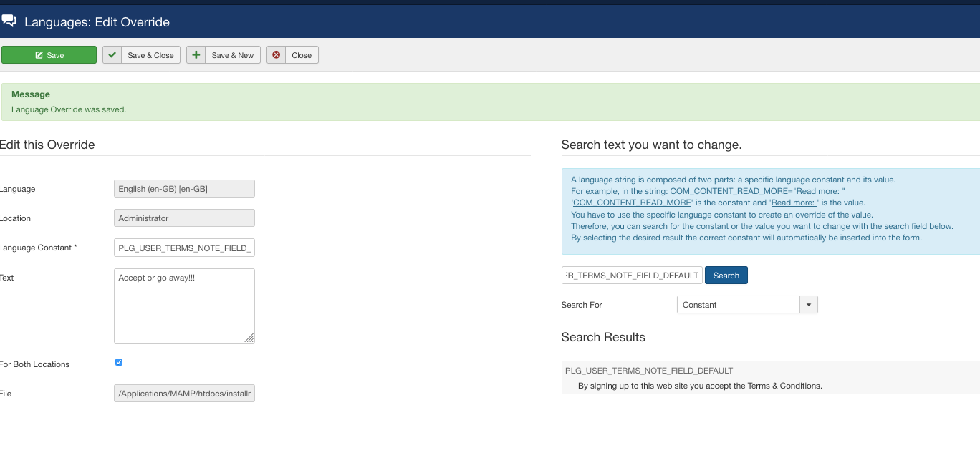The image size is (980, 453).
Task: Click the underlined 'Read more:' value
Action: click(x=794, y=203)
